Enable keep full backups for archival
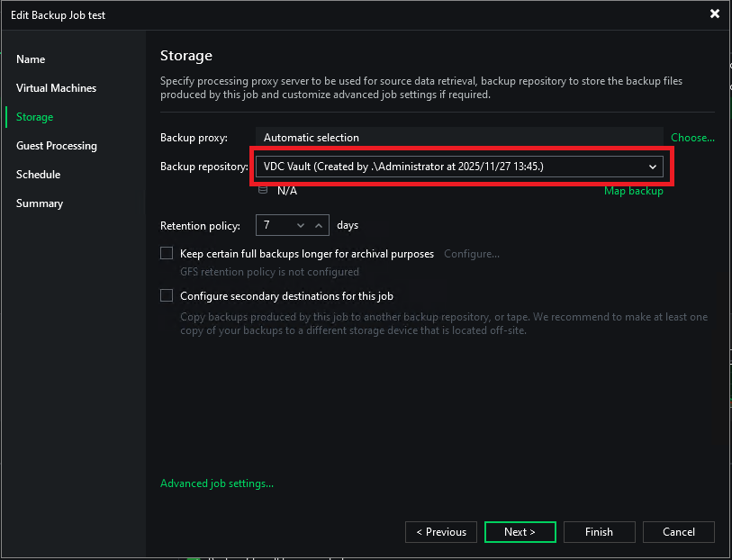The width and height of the screenshot is (732, 560). click(167, 254)
